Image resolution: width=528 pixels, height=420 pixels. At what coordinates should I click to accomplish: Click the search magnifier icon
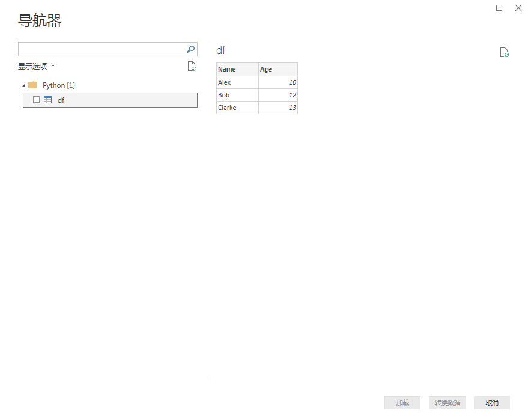190,49
